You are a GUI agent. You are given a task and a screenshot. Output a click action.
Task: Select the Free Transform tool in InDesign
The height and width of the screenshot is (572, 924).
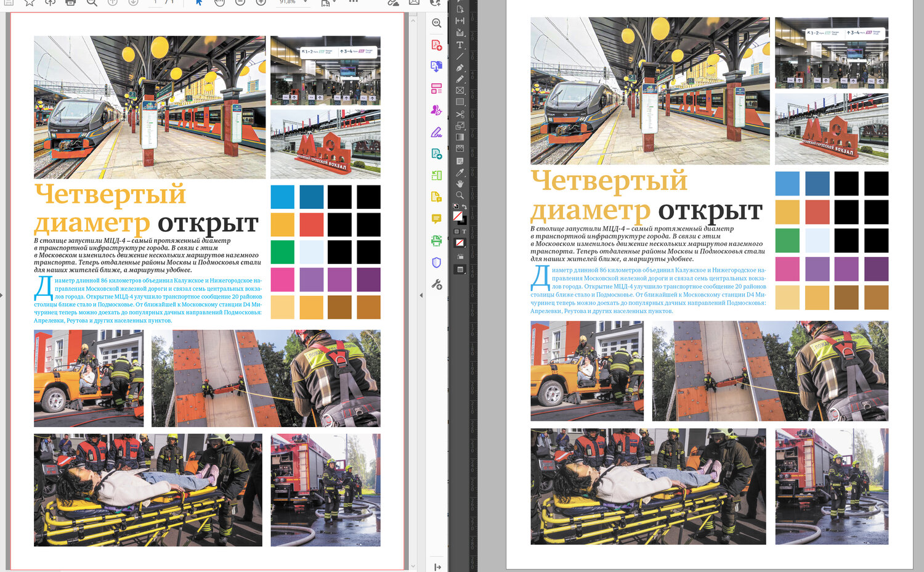[x=460, y=126]
